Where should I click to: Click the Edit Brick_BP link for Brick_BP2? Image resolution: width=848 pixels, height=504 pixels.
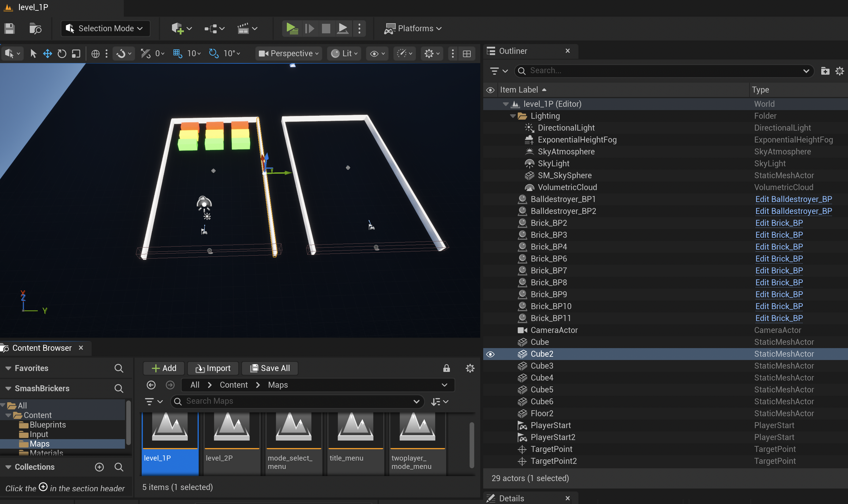[779, 223]
